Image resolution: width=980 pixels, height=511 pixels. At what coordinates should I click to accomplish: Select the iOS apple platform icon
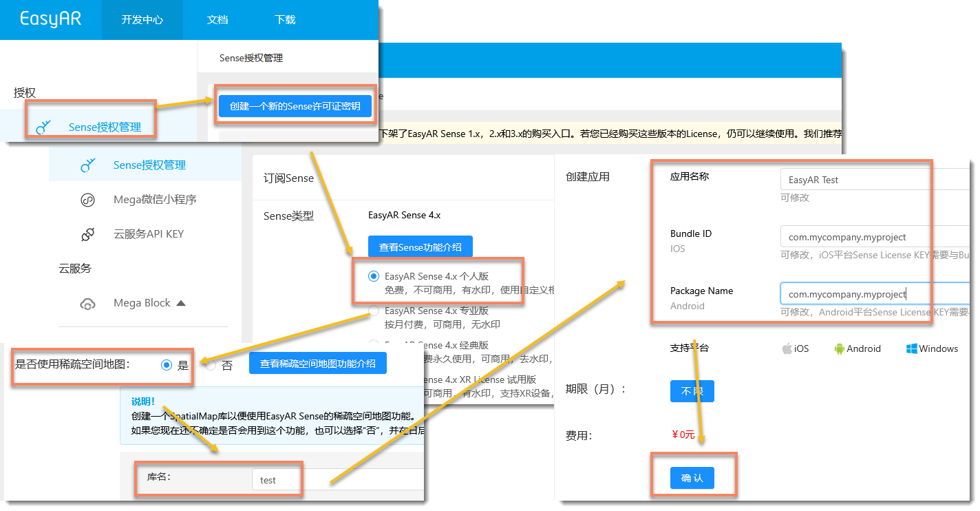point(787,348)
